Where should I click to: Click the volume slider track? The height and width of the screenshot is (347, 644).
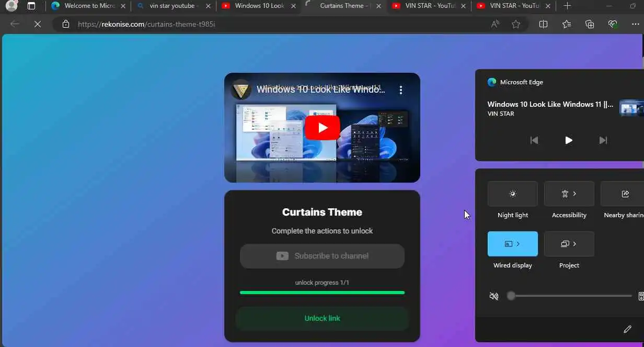pyautogui.click(x=570, y=296)
